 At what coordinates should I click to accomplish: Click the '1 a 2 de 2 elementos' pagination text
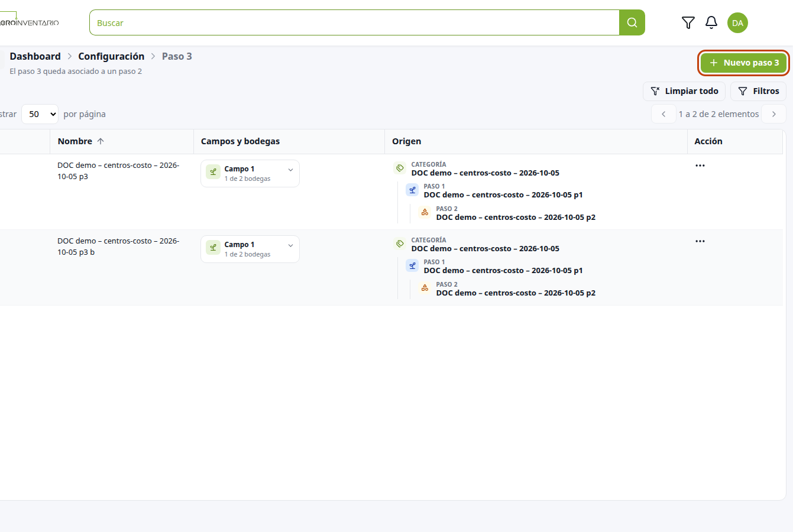click(x=718, y=114)
